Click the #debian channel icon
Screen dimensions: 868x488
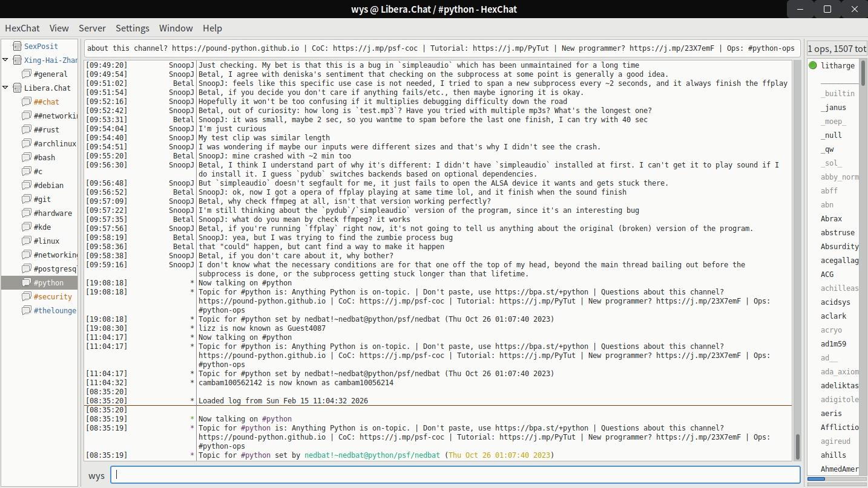(26, 185)
